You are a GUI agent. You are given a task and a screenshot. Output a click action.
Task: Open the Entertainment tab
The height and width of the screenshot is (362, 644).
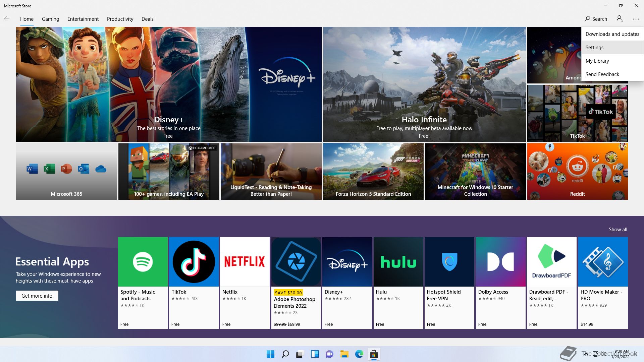[x=83, y=19]
